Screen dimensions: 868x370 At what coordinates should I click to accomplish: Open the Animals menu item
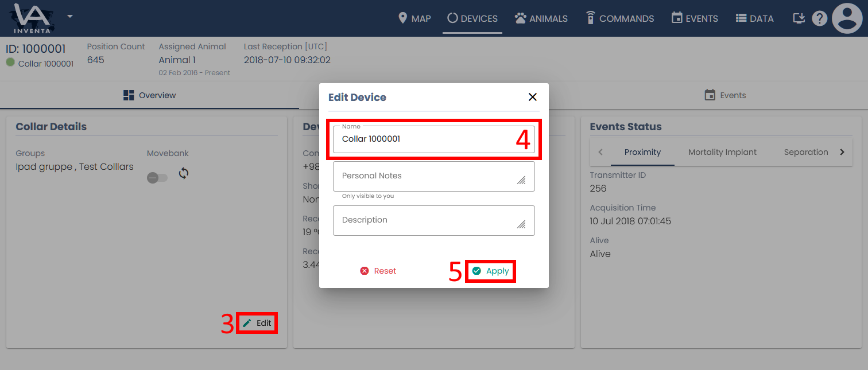(x=541, y=18)
